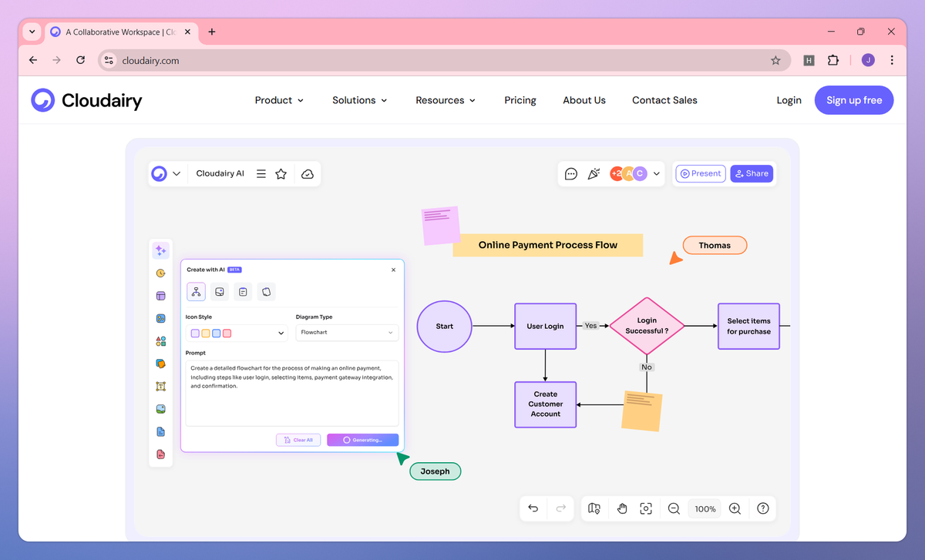Click into the Prompt text area
Viewport: 925px width, 560px height.
[292, 393]
